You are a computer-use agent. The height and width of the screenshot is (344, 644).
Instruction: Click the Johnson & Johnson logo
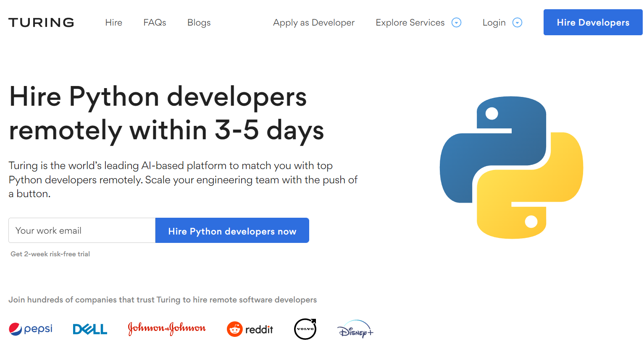[x=167, y=329]
